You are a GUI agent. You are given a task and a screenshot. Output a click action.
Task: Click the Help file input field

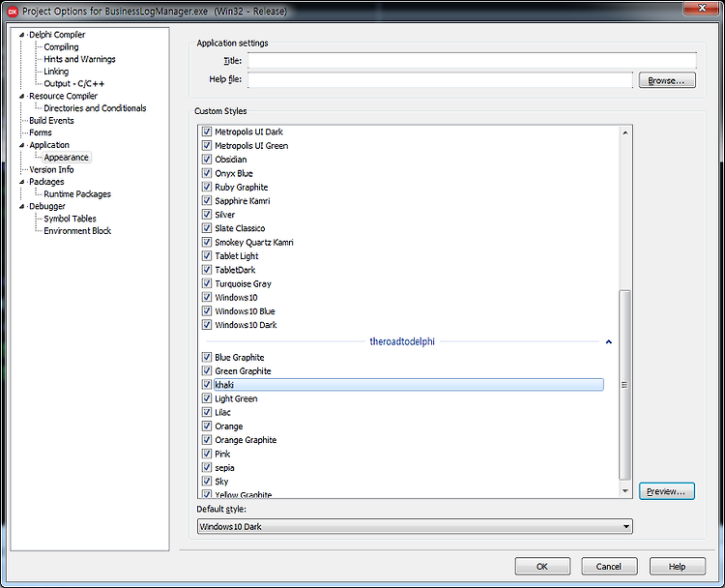[x=440, y=79]
